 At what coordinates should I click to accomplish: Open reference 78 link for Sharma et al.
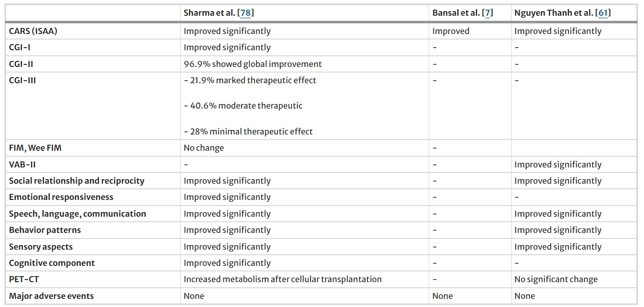tap(246, 13)
